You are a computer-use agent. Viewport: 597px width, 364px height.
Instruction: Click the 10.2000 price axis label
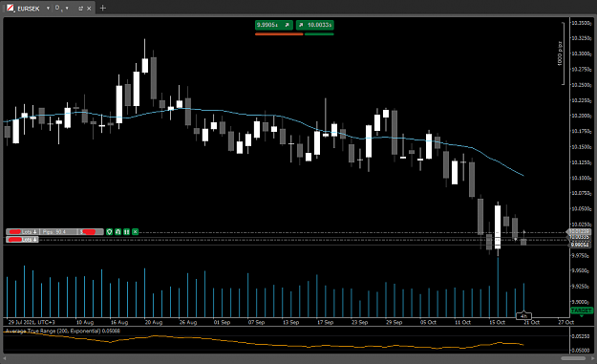(581, 116)
